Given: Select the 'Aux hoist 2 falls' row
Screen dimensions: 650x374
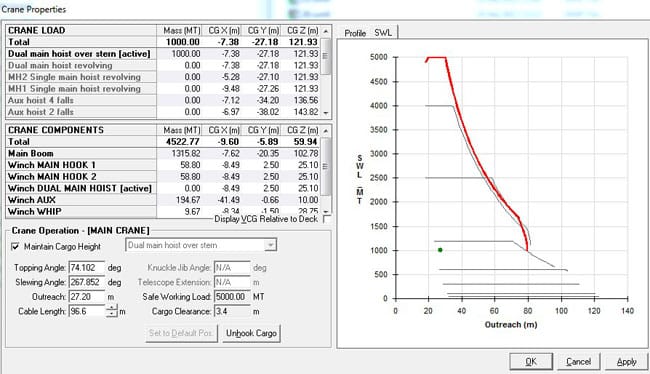Looking at the screenshot, I should tap(163, 112).
